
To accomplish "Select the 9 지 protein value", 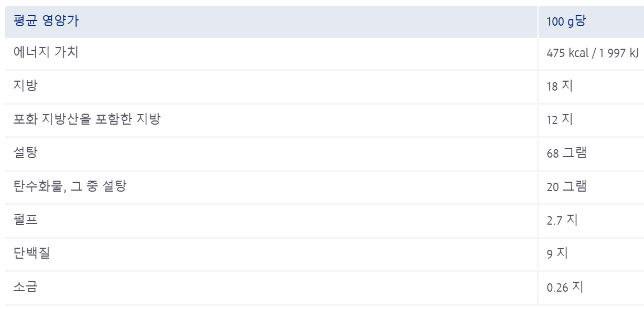I will pyautogui.click(x=557, y=254).
